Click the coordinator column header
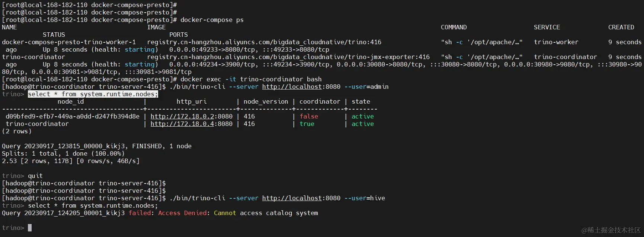This screenshot has width=644, height=237. 320,101
